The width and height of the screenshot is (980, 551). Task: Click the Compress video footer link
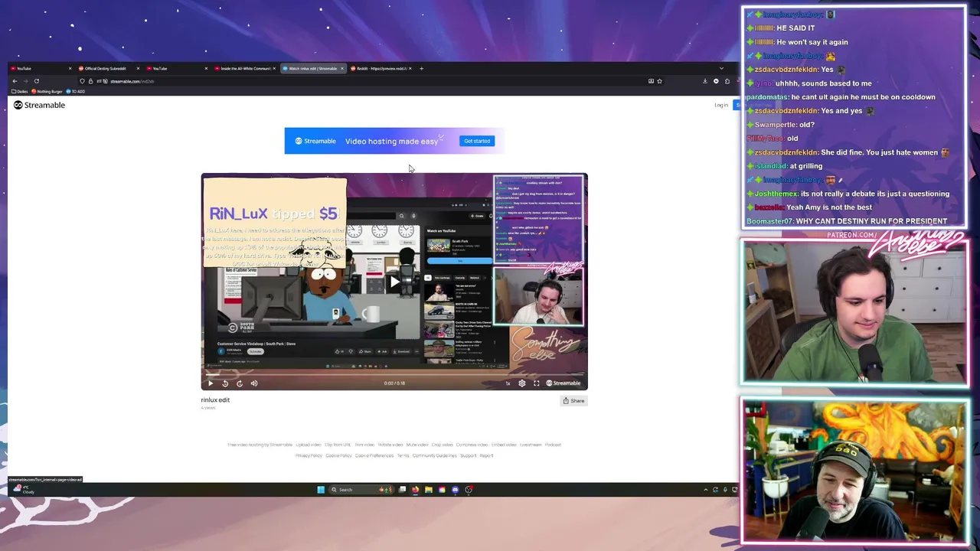tap(472, 445)
